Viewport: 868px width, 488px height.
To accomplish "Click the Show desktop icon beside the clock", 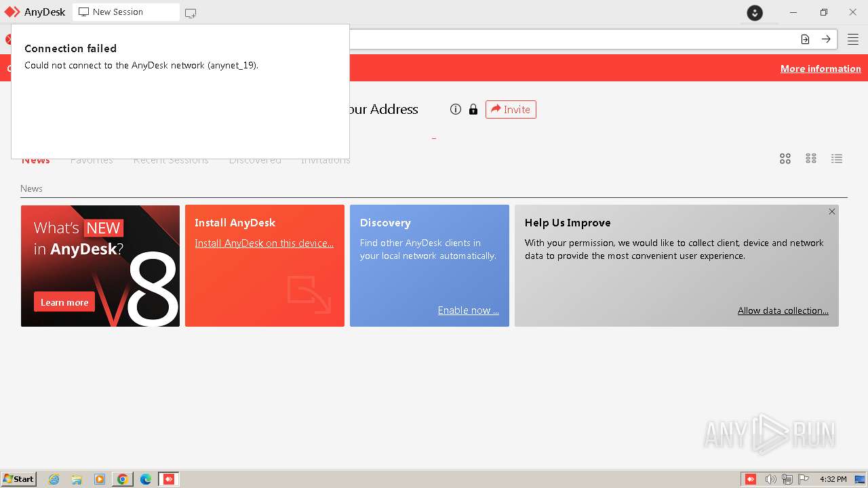I will (860, 479).
